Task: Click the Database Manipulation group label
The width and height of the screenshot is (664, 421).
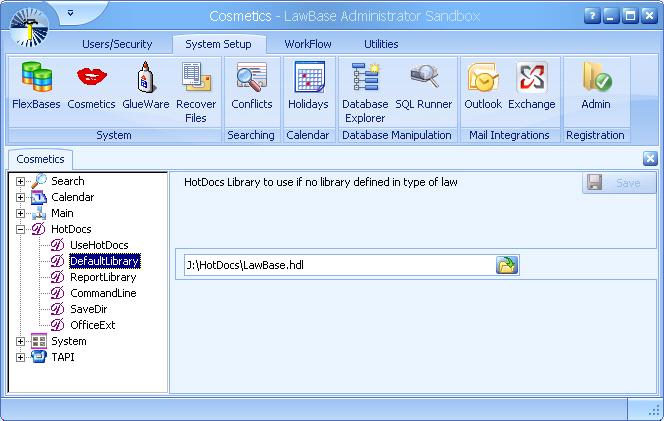Action: point(397,135)
